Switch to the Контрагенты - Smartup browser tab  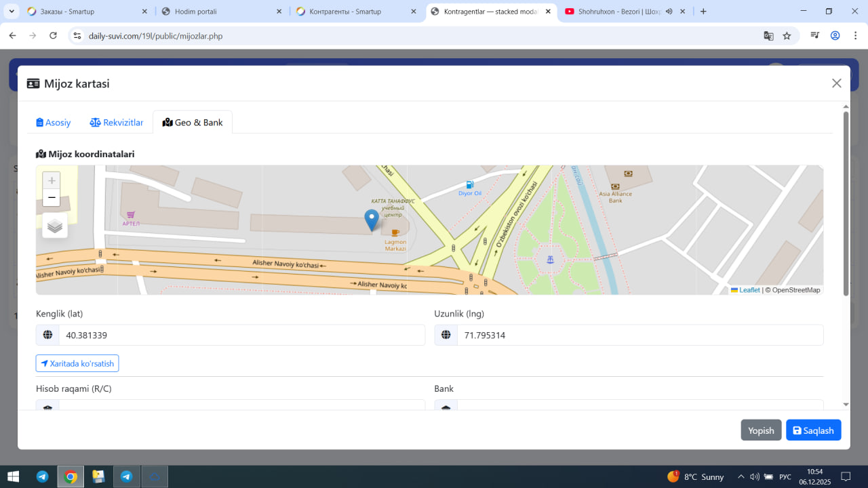tap(356, 12)
